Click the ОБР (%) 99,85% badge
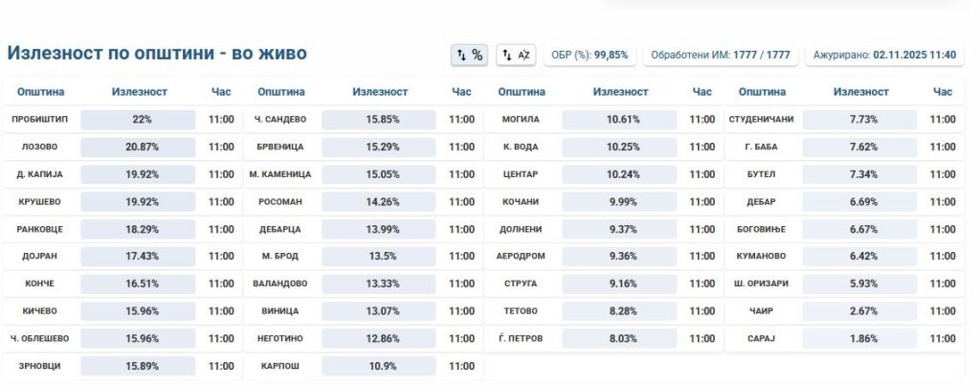The width and height of the screenshot is (980, 387). 590,55
